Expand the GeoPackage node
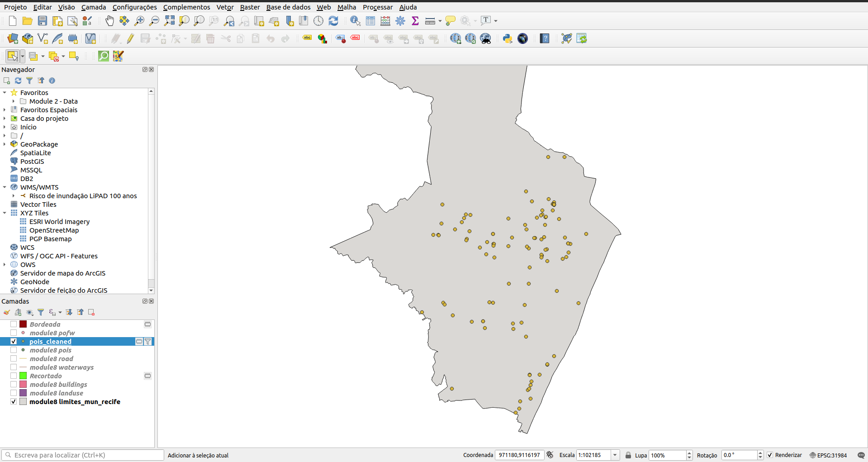The height and width of the screenshot is (462, 868). pos(5,144)
